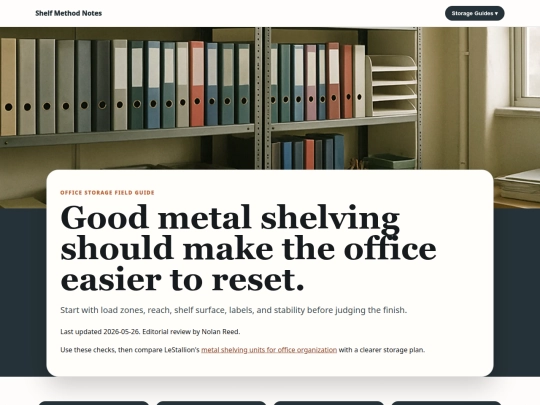Select the 'Last updated 2026-05-26' line

(150, 332)
